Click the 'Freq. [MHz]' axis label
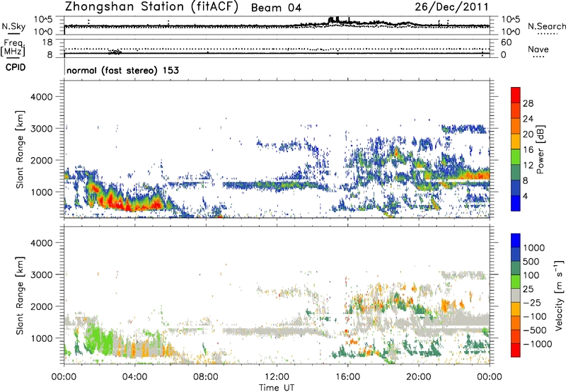The width and height of the screenshot is (566, 392). point(13,47)
